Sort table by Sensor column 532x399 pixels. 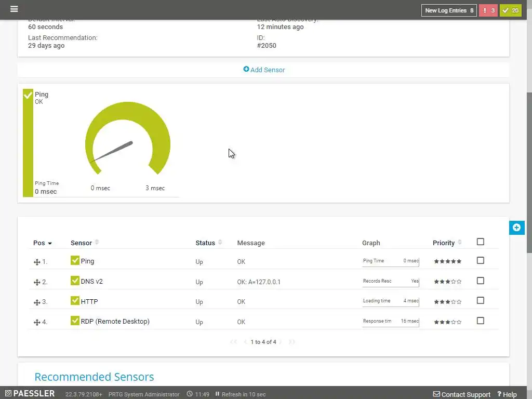(85, 243)
